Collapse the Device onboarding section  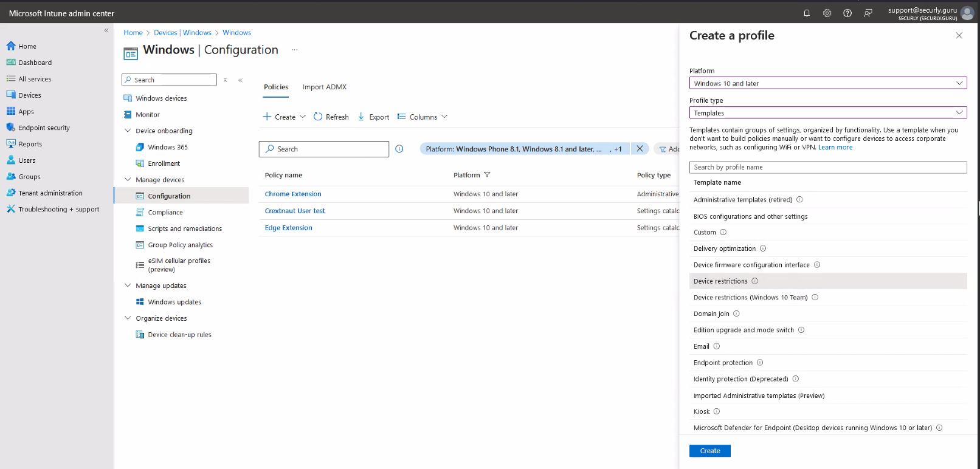tap(128, 131)
